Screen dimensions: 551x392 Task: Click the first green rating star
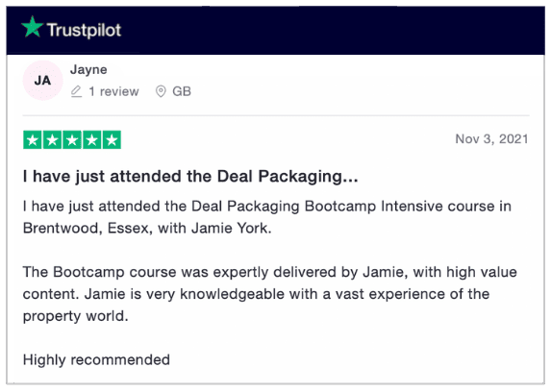click(x=33, y=140)
